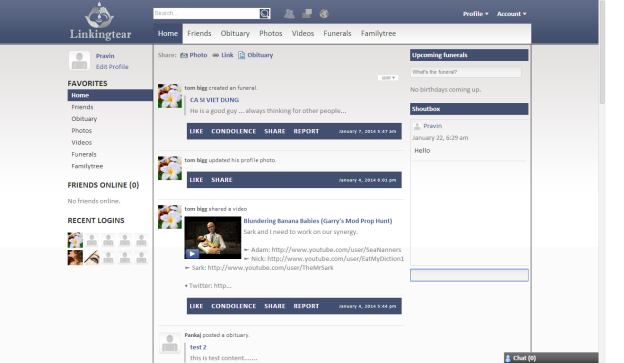This screenshot has width=624, height=363.
Task: Click Home in Favorites sidebar
Action: (110, 95)
